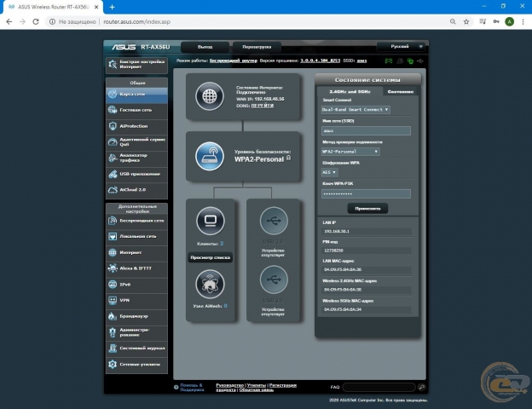Click the ASUS logo
The height and width of the screenshot is (409, 532).
pos(124,47)
